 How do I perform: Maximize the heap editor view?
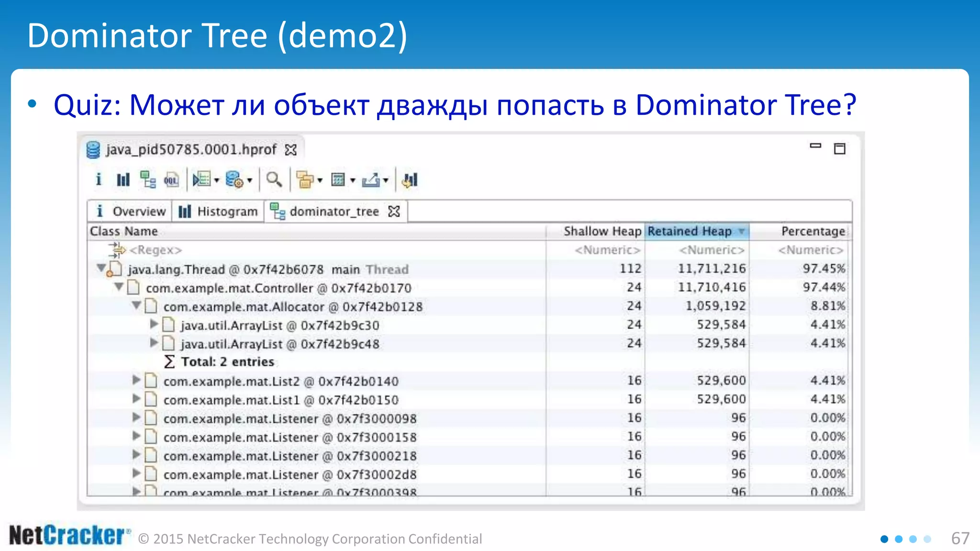click(x=840, y=149)
